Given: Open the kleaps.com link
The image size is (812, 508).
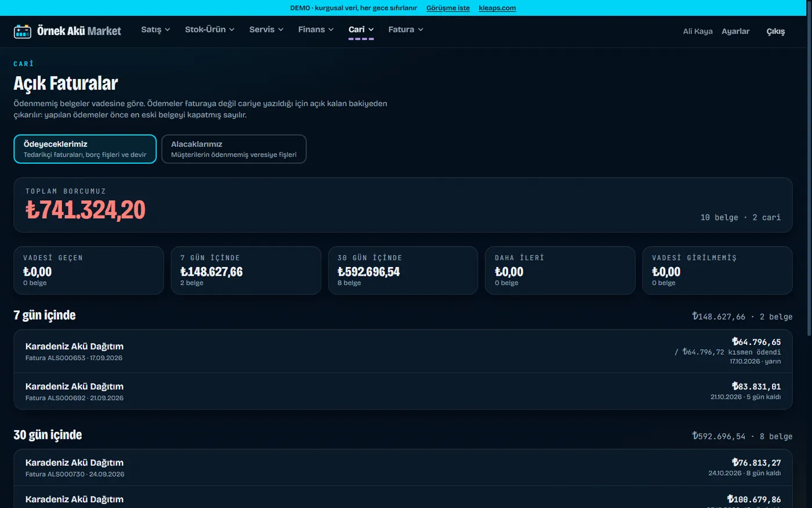Looking at the screenshot, I should [x=497, y=8].
